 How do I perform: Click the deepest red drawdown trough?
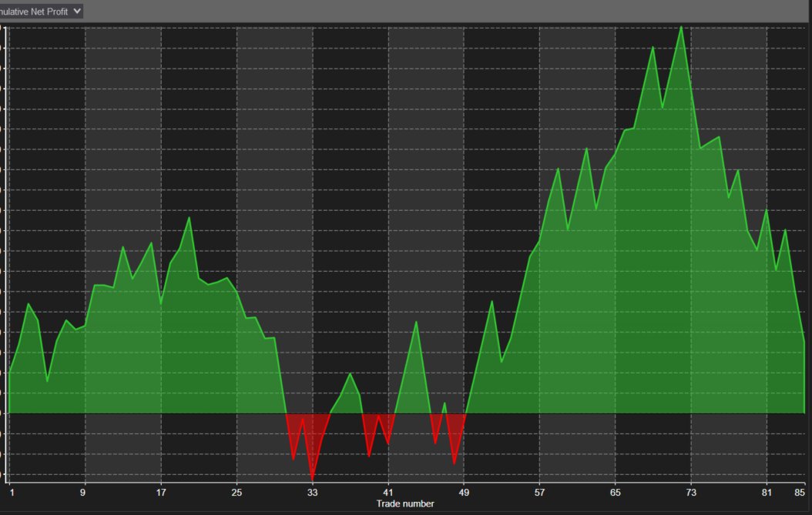click(312, 480)
